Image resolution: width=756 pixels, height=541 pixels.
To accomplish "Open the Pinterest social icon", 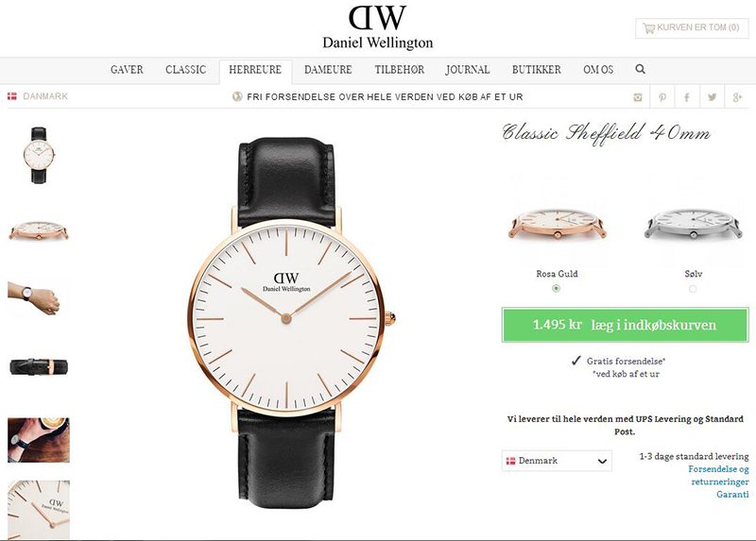I will pos(662,97).
